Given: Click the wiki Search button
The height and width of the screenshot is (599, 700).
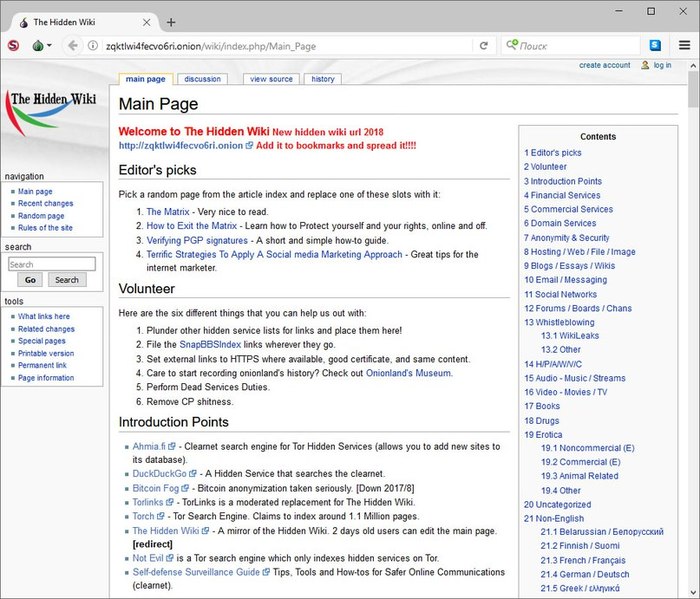Looking at the screenshot, I should click(67, 280).
